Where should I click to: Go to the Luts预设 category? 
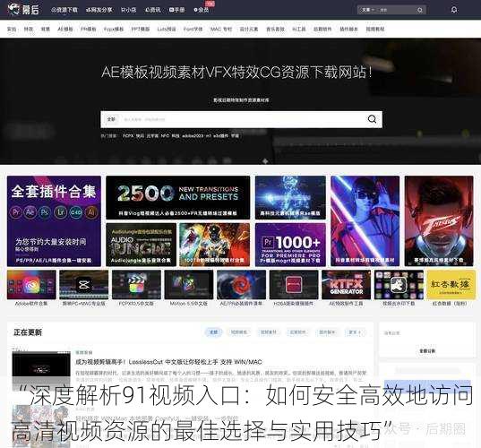[x=167, y=30]
